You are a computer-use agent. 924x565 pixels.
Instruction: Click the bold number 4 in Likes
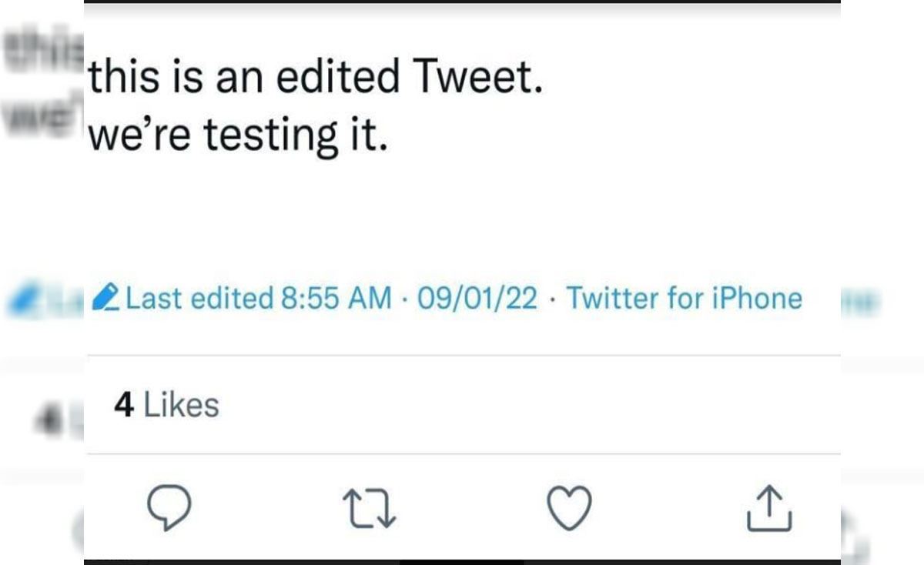pos(124,405)
